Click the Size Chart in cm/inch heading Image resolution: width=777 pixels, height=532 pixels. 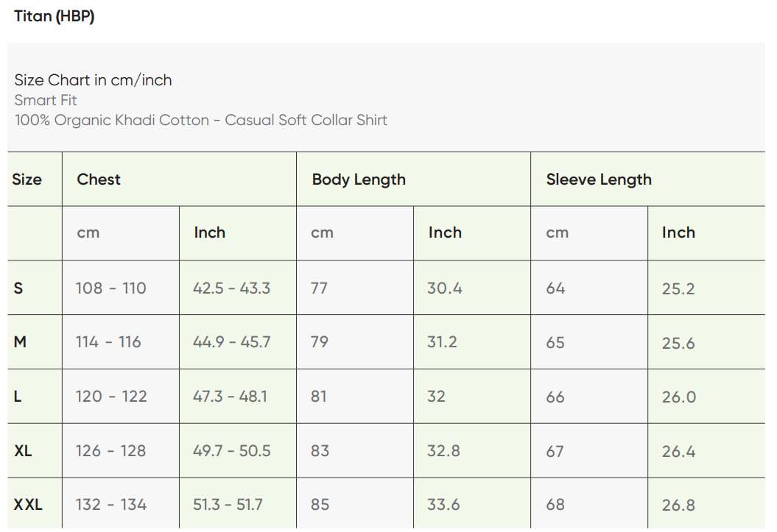94,80
